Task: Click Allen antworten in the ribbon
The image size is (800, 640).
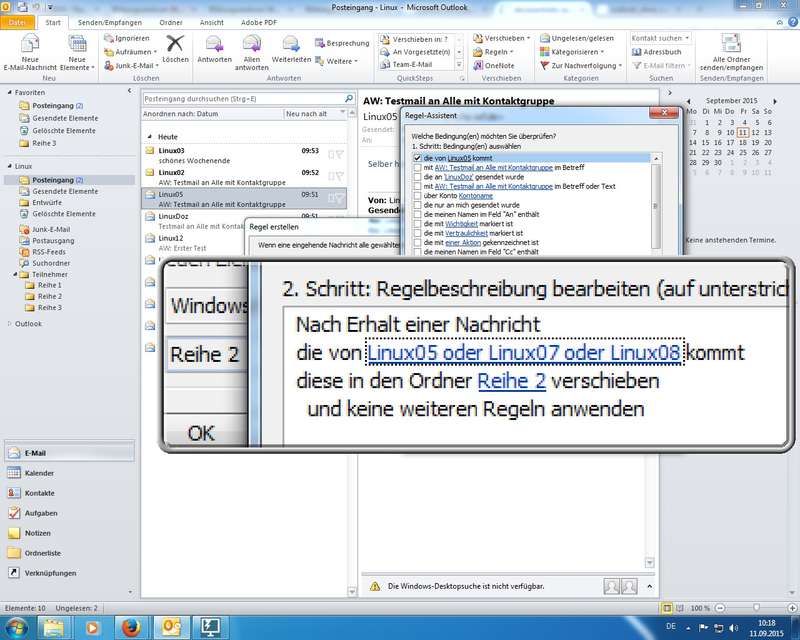Action: point(252,52)
